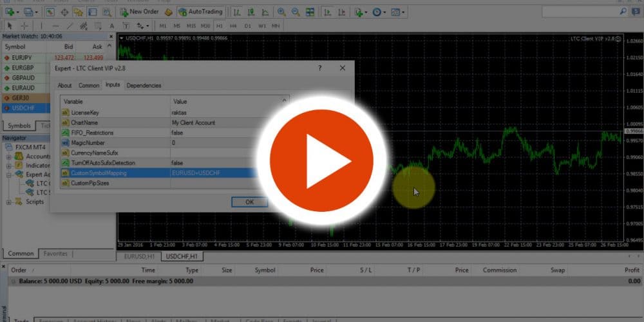
Task: Play the video with the orange button
Action: click(x=321, y=160)
